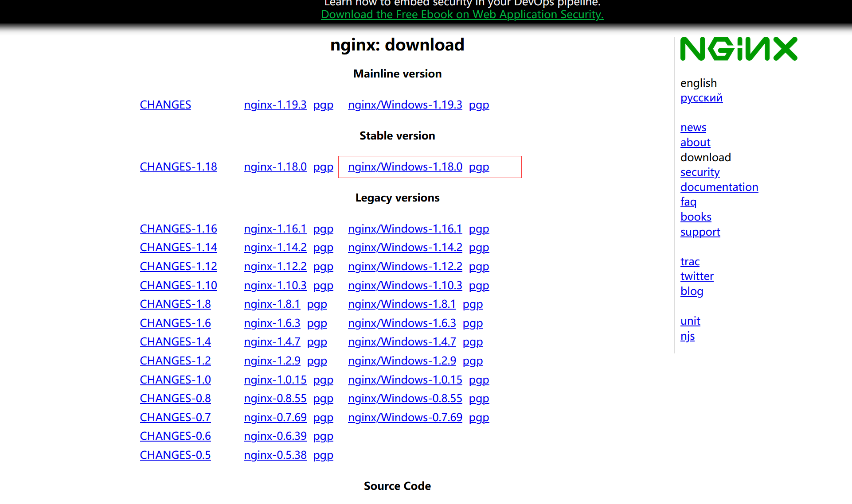Go to the news page

[693, 128]
